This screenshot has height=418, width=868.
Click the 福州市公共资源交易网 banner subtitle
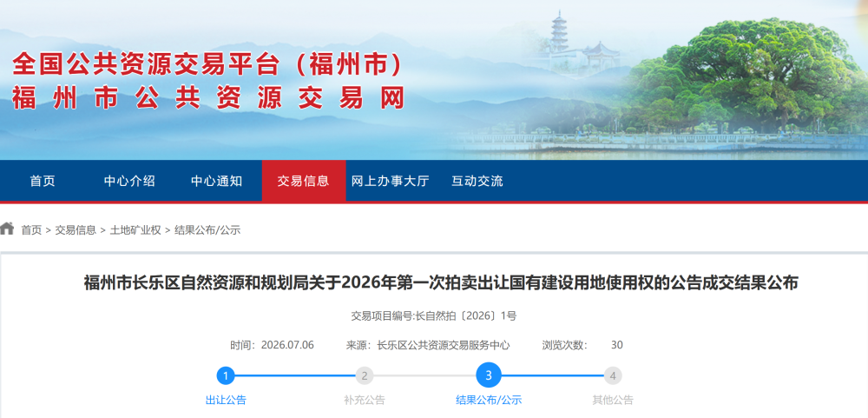(x=208, y=97)
